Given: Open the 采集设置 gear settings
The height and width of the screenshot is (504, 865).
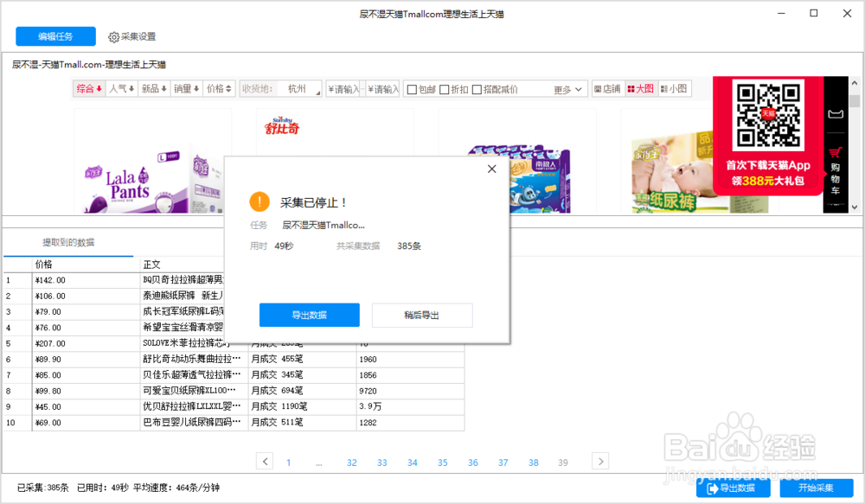Looking at the screenshot, I should click(x=131, y=37).
